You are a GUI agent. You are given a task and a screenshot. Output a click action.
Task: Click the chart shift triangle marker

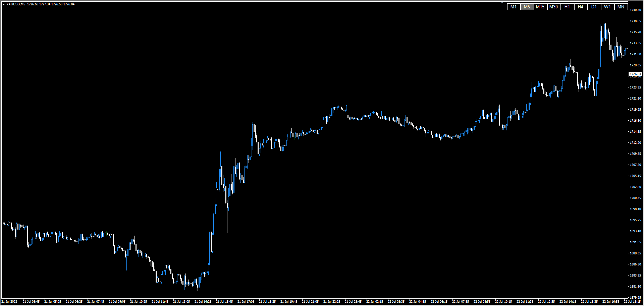pos(502,3)
